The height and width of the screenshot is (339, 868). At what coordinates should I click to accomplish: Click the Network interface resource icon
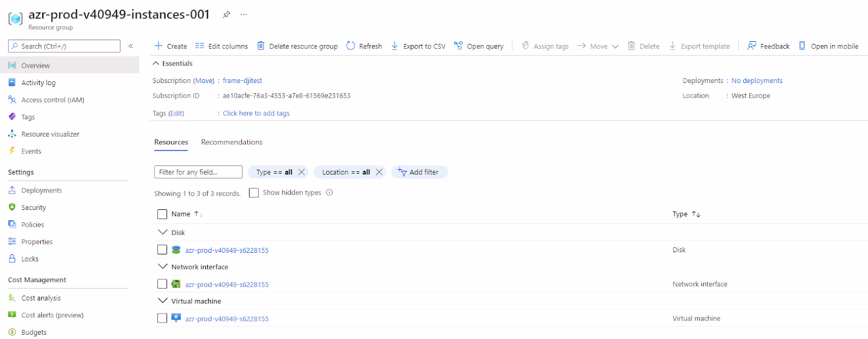point(176,284)
